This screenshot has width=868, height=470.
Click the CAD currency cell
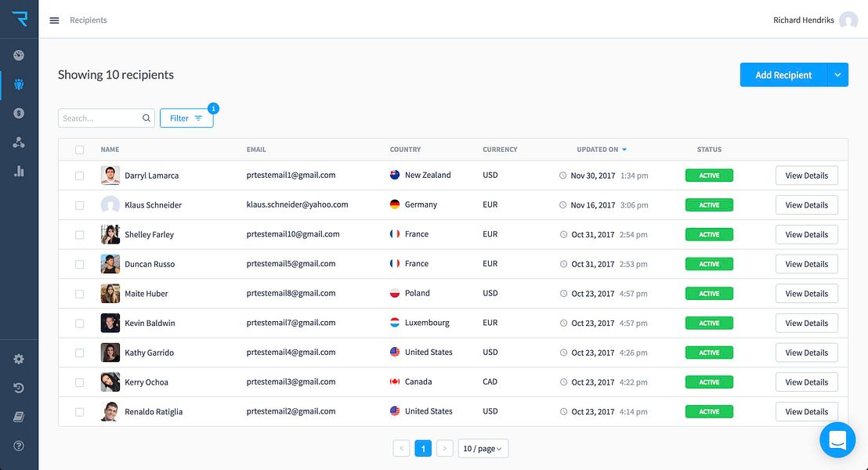coord(490,382)
